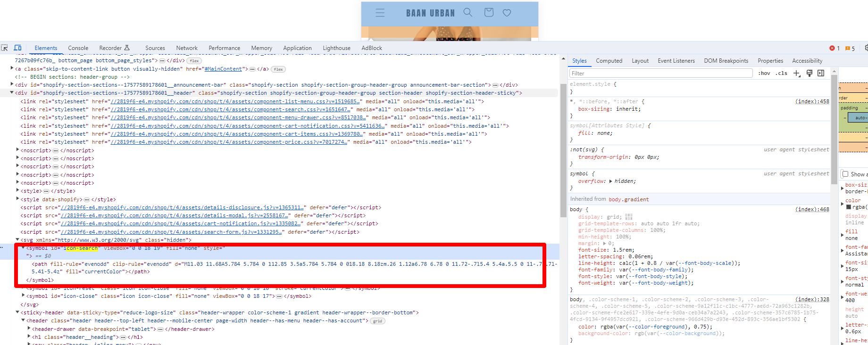This screenshot has height=345, width=868.
Task: Expand the ellipsis in the icon-close symbol node
Action: [279, 296]
